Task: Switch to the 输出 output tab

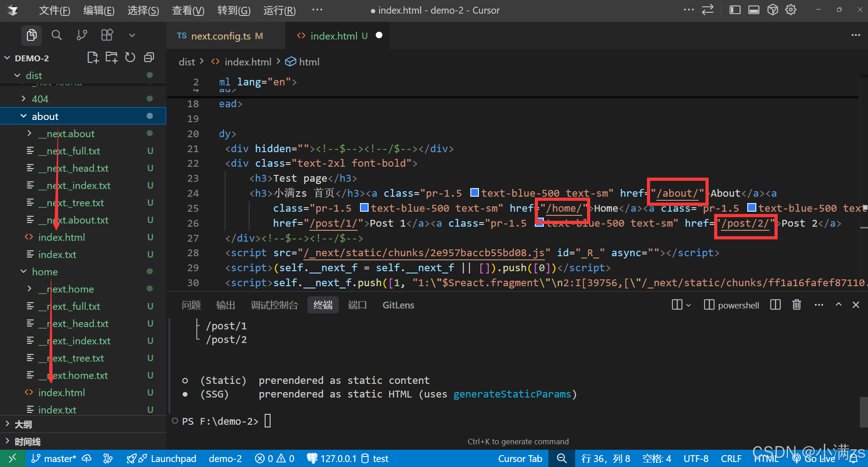Action: [226, 305]
